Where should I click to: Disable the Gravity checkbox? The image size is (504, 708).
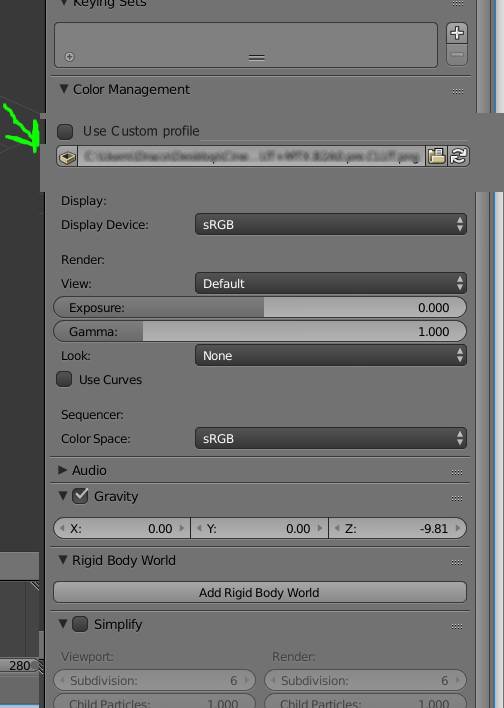(80, 496)
